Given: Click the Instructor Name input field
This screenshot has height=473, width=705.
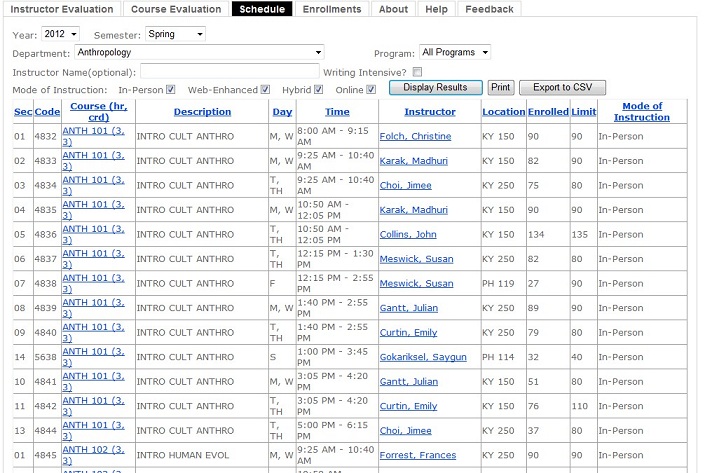Looking at the screenshot, I should click(x=229, y=71).
